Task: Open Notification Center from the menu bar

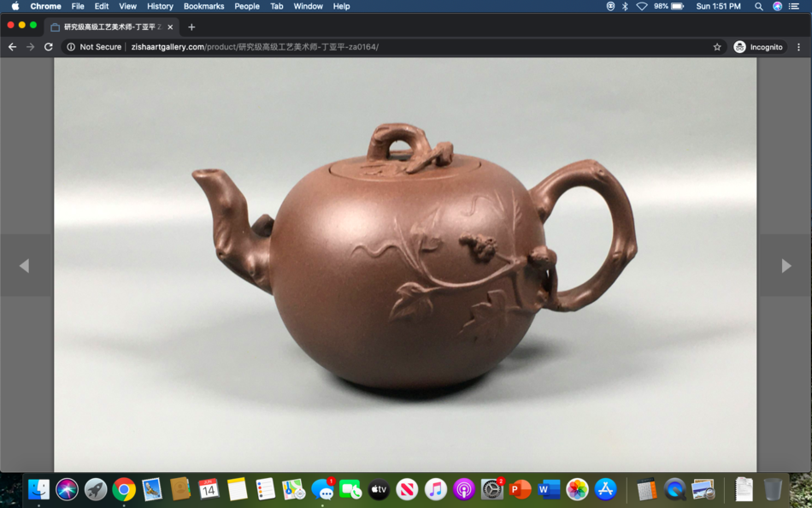Action: pos(796,6)
